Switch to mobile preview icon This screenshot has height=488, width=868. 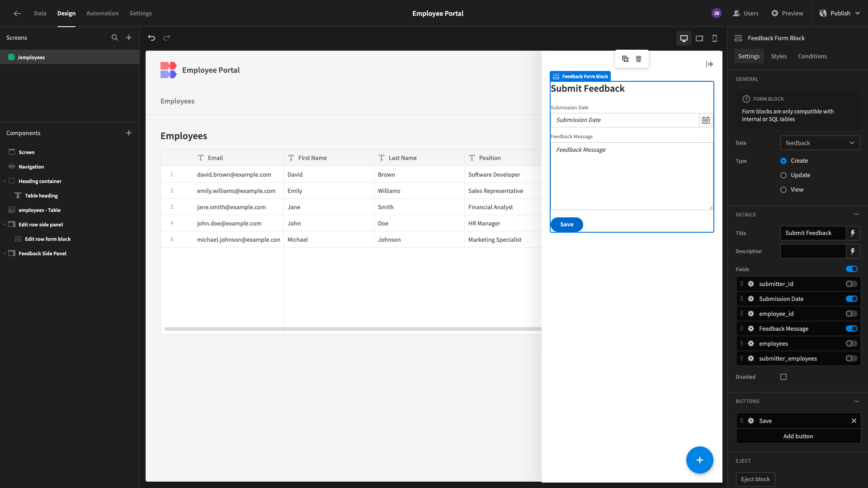click(x=715, y=38)
